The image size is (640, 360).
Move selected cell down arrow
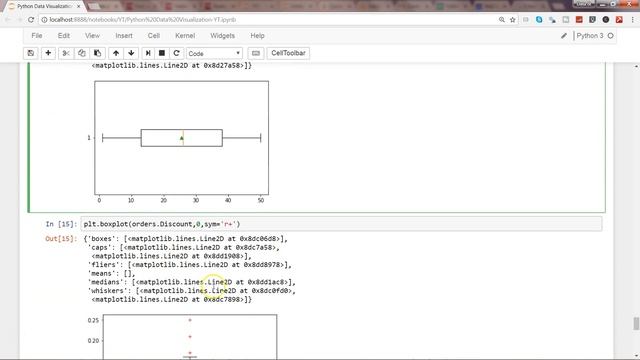click(x=131, y=53)
